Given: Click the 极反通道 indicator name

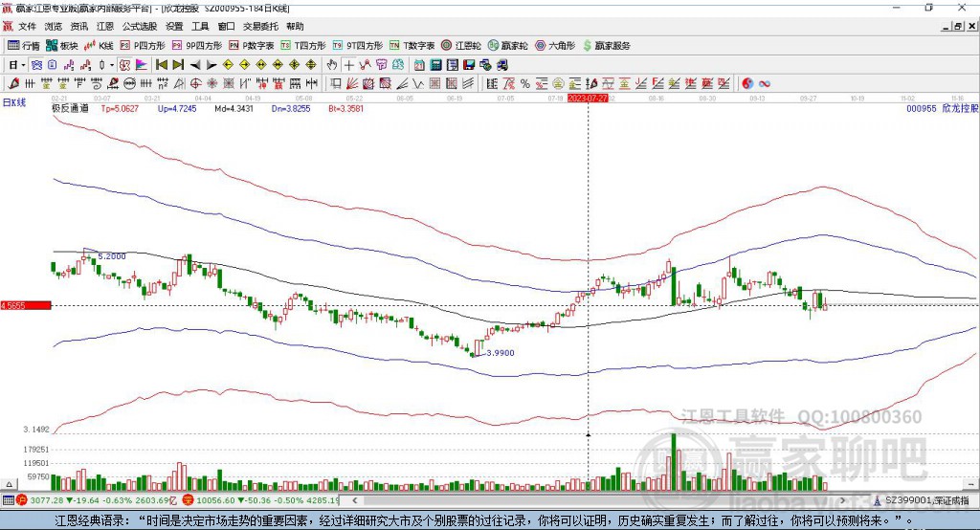Looking at the screenshot, I should (x=70, y=108).
